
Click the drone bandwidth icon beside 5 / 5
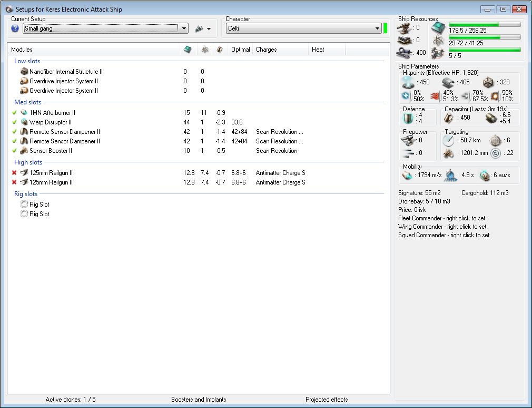click(x=438, y=53)
